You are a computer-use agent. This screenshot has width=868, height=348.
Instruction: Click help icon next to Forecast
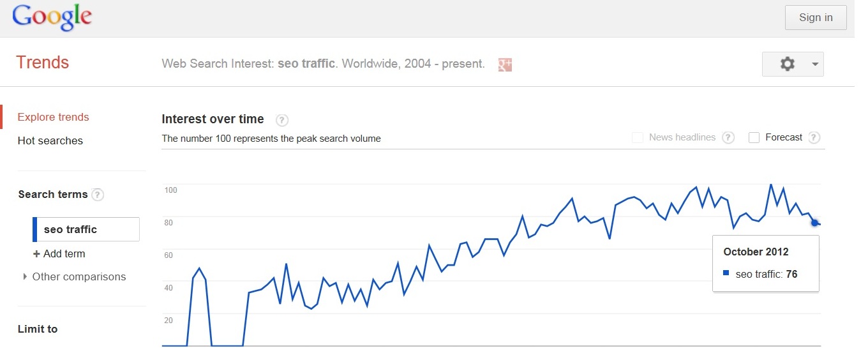coord(814,137)
